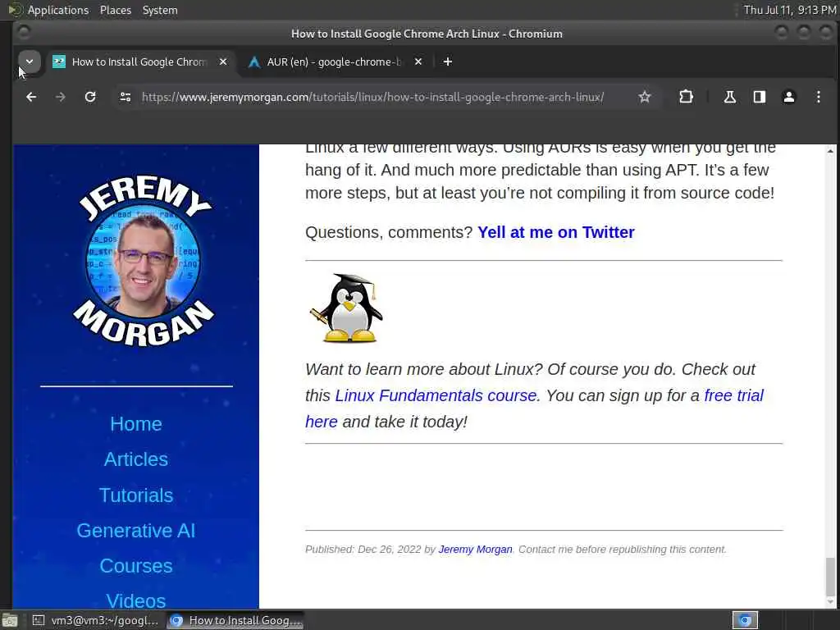Switch to the vm3 terminal taskbar item
This screenshot has width=840, height=630.
click(x=97, y=620)
